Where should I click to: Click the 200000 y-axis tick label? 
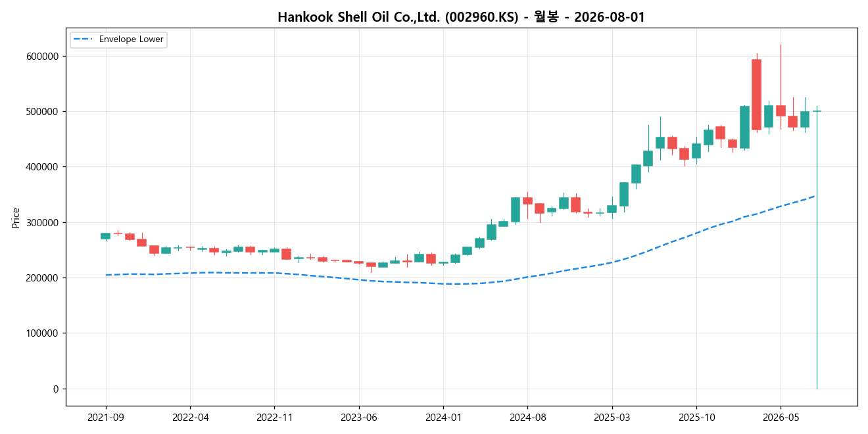(43, 278)
